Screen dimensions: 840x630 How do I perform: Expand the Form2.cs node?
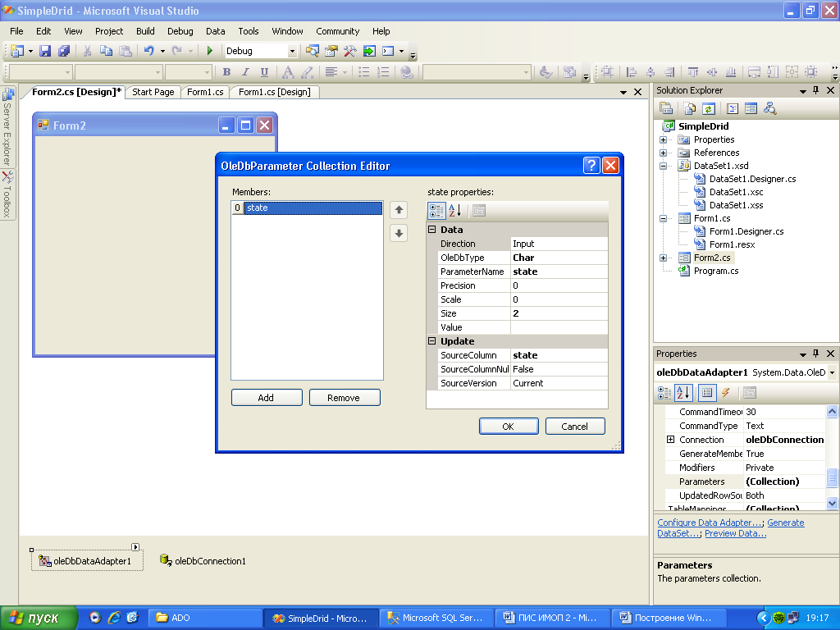point(663,258)
